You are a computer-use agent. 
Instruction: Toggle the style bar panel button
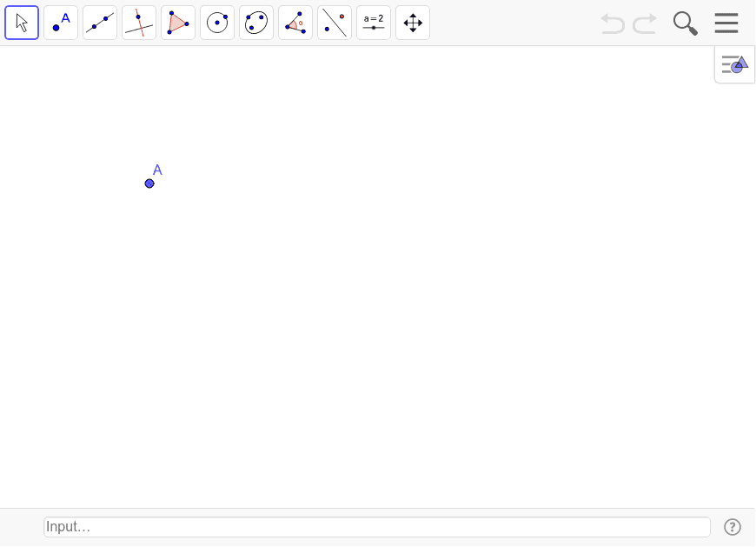click(x=734, y=64)
